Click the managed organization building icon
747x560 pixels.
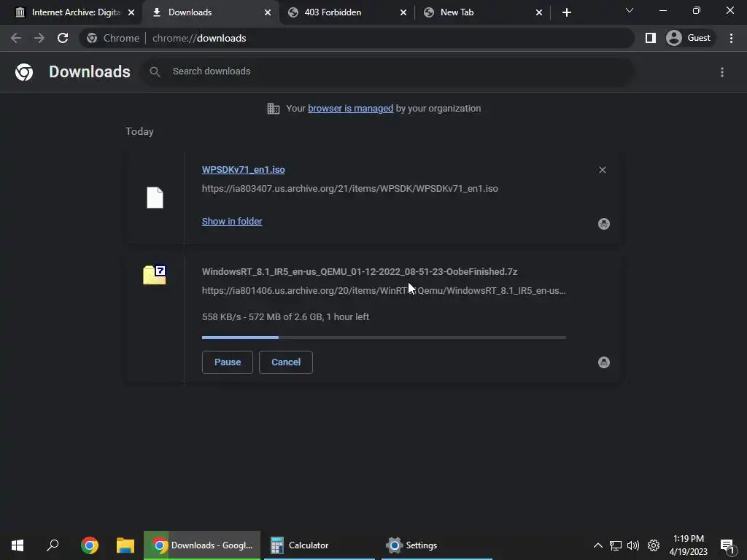(x=273, y=109)
